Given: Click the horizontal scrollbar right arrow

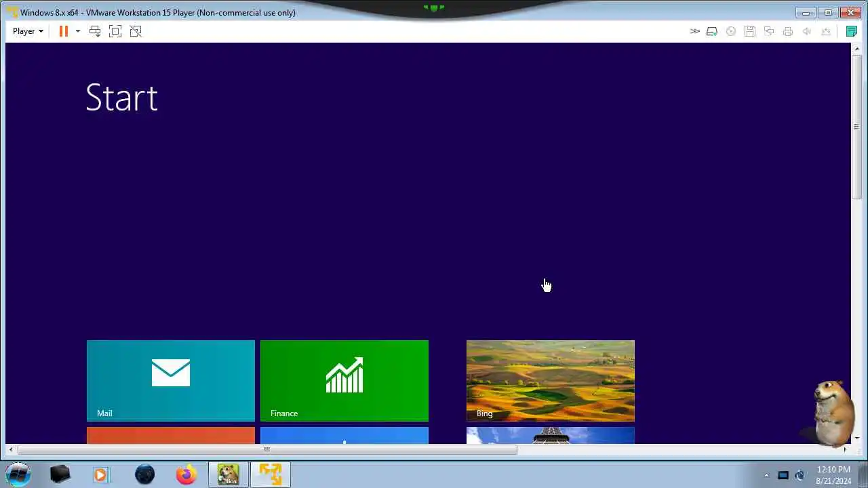Looking at the screenshot, I should [x=845, y=449].
